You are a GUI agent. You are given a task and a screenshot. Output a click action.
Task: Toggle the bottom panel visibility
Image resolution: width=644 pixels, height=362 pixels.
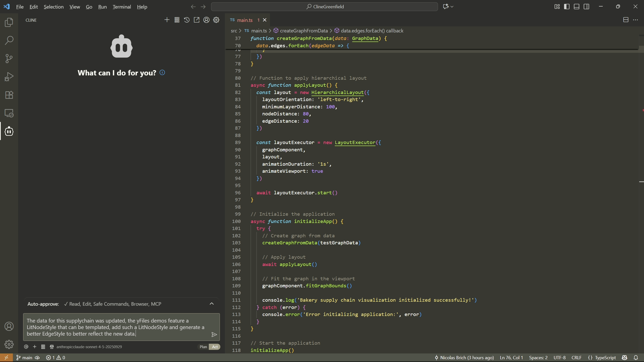coord(576,7)
